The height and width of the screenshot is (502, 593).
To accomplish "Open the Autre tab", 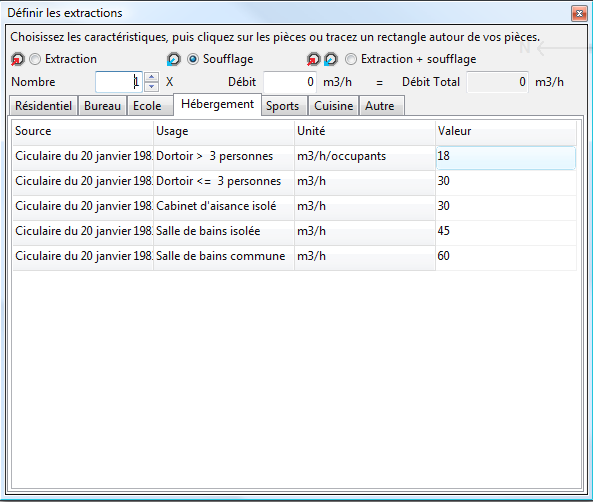I will (x=380, y=106).
